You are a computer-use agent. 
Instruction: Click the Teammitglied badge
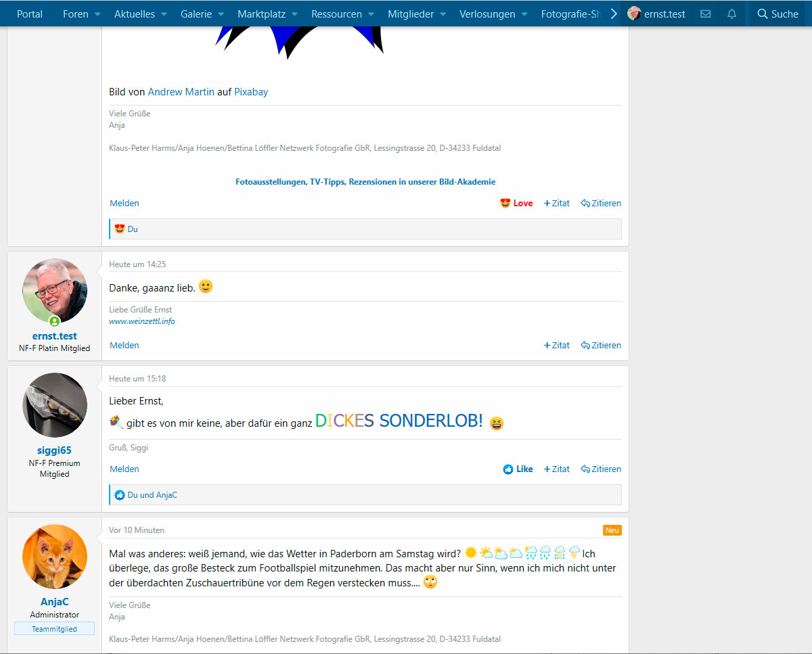(x=54, y=629)
